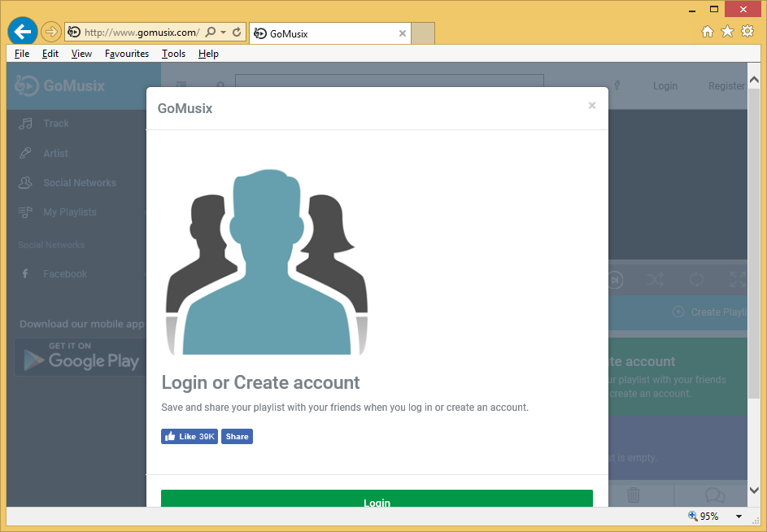Screen dimensions: 767x532
Task: Toggle shuffle playback in the player
Action: [656, 280]
